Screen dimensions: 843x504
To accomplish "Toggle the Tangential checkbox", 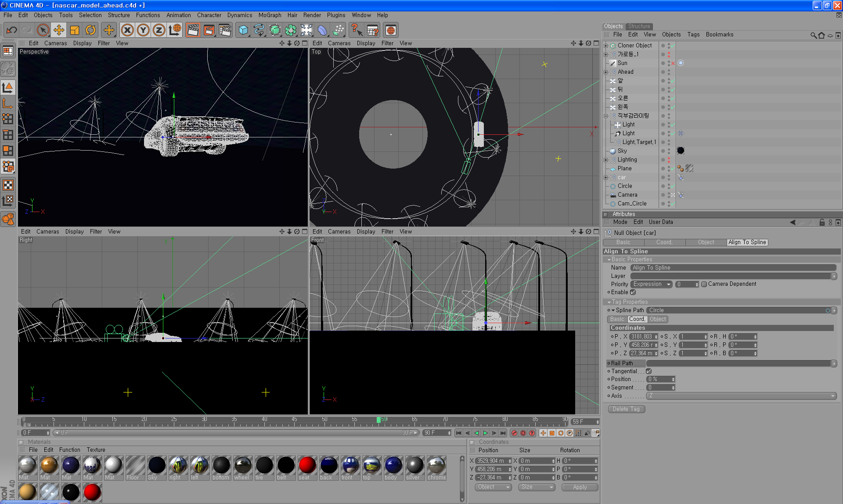I will coord(648,371).
